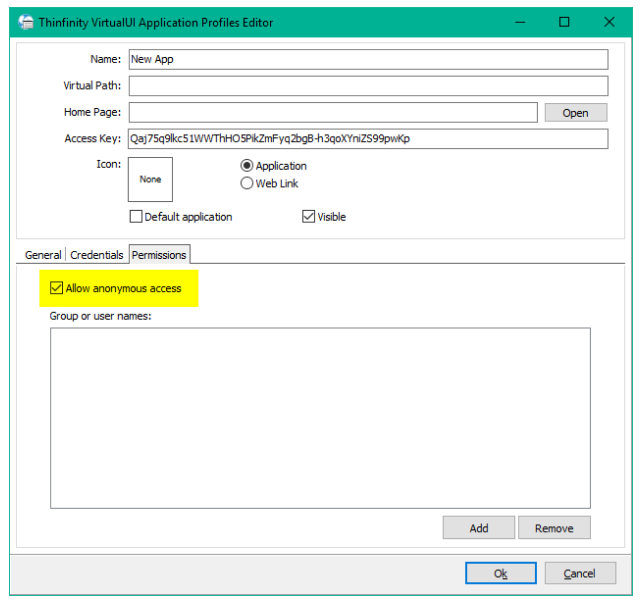The height and width of the screenshot is (605, 641).
Task: Uncheck the Visible checkbox
Action: coord(309,216)
